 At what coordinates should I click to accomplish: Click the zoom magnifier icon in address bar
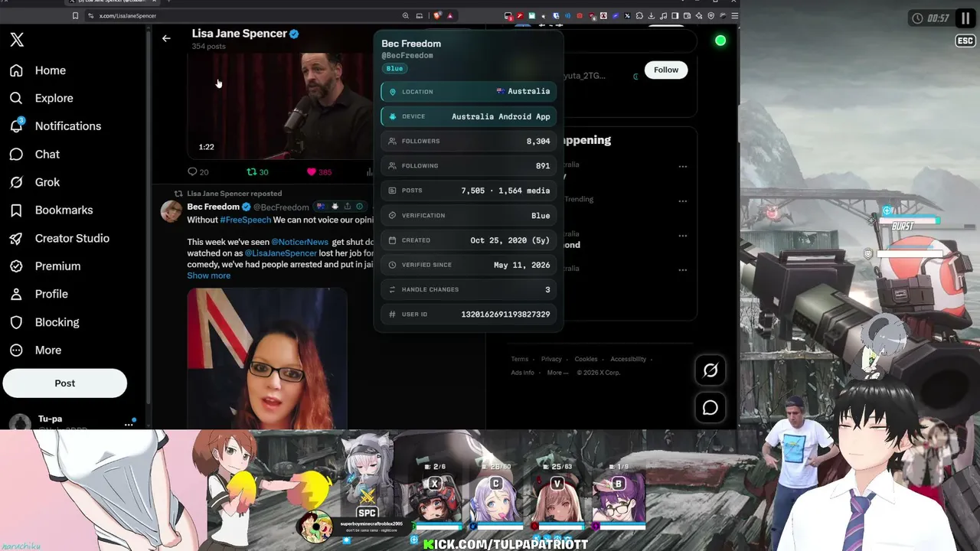tap(406, 15)
